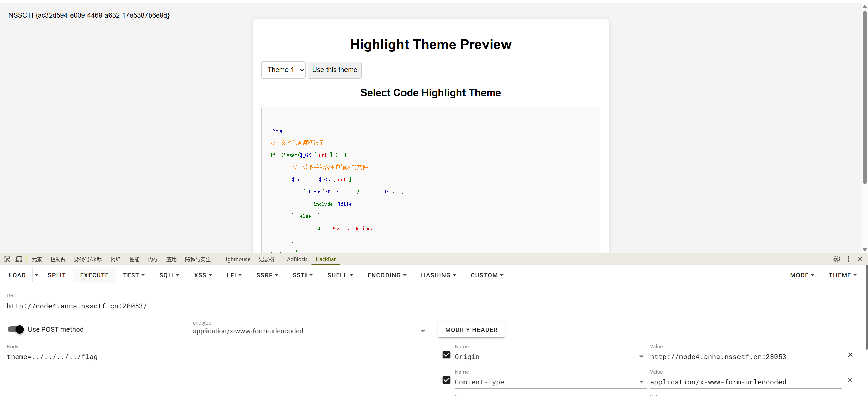
Task: Open DevTools three-dot more options menu
Action: click(848, 259)
